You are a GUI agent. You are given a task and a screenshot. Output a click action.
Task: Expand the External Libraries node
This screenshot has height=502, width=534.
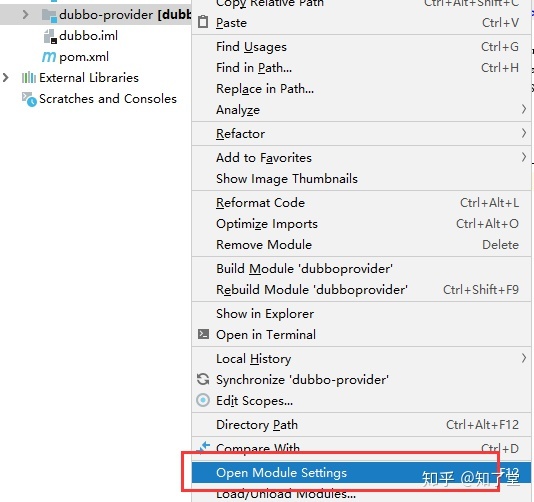pos(5,78)
